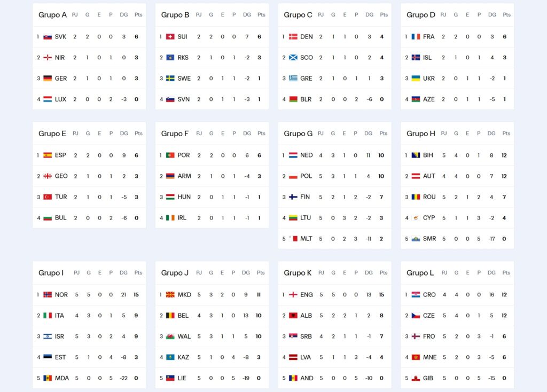Select the ITA team row in Grupo I
Image resolution: width=547 pixels, height=392 pixels.
(x=89, y=316)
